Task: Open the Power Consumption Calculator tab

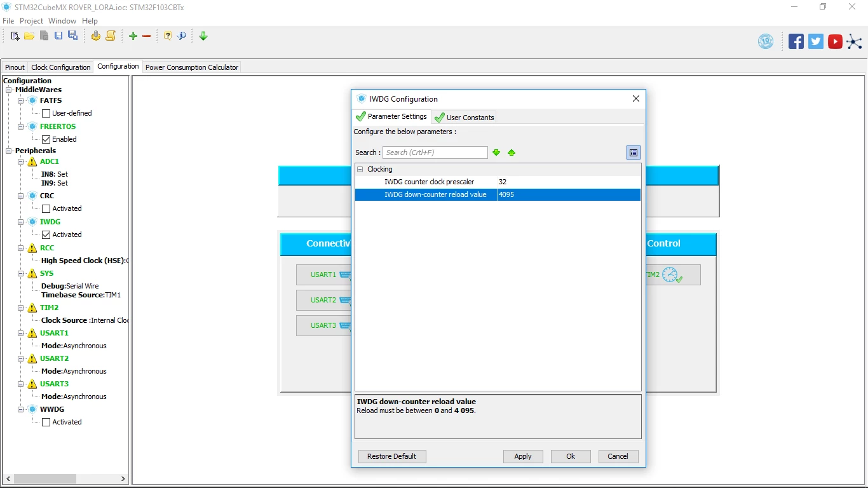Action: click(192, 67)
